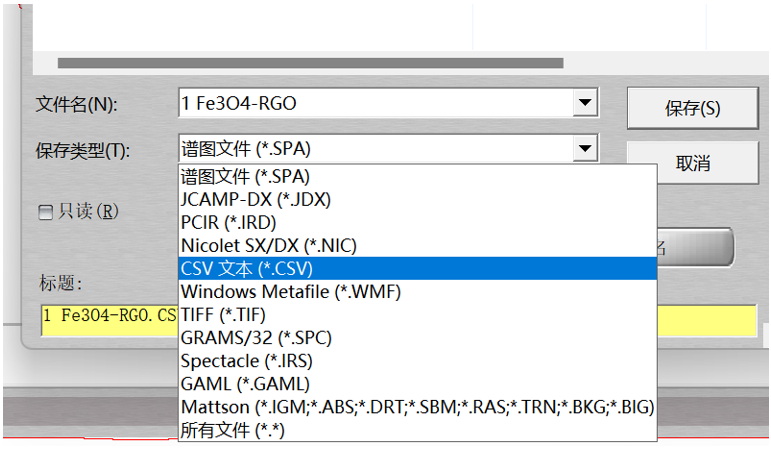Choose PCIR (*.IRD) file type
This screenshot has height=449, width=771.
click(417, 223)
